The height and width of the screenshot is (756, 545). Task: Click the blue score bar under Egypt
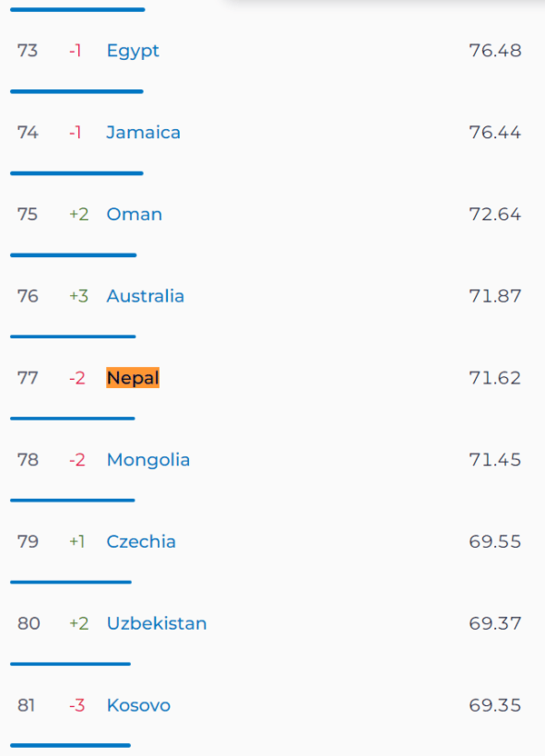(x=76, y=91)
